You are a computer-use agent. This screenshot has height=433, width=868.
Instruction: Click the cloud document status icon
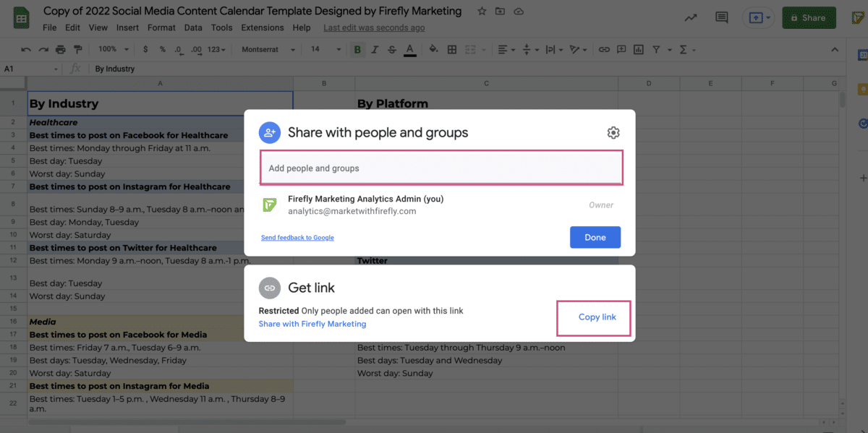pos(519,12)
